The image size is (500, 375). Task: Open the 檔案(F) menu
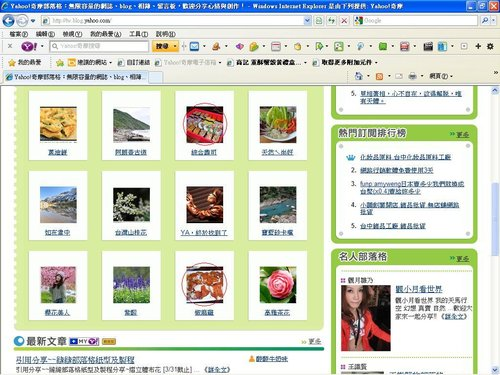(x=18, y=34)
